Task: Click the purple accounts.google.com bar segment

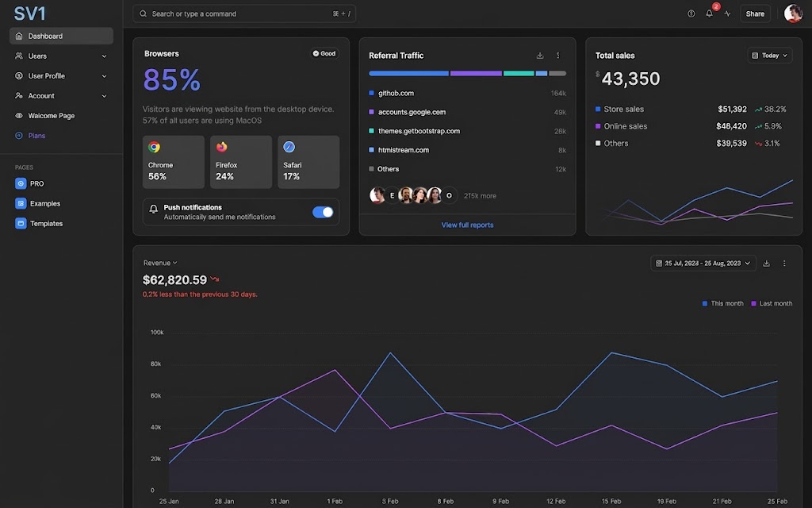Action: click(476, 74)
